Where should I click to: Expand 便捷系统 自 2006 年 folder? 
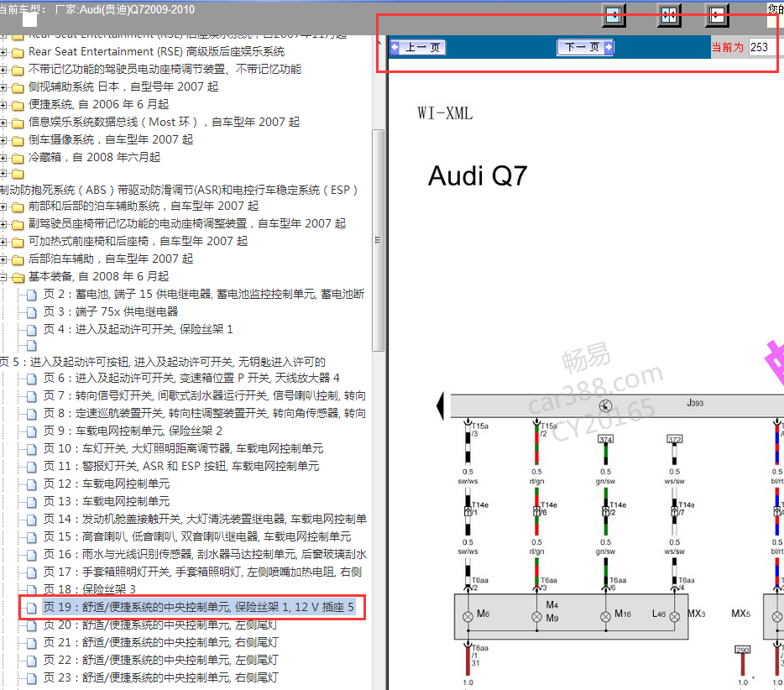[x=3, y=105]
